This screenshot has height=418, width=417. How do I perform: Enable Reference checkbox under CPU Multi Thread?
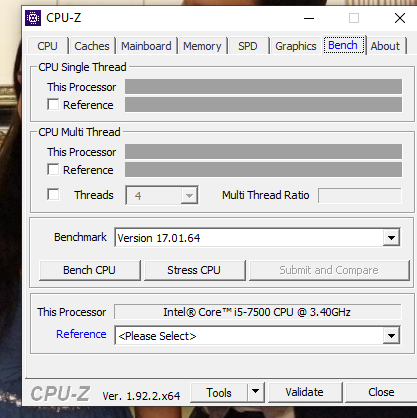coord(53,170)
